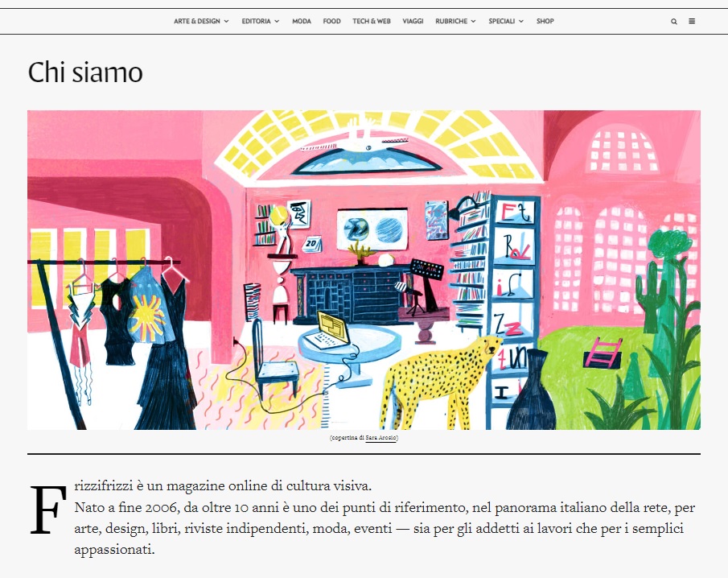728x578 pixels.
Task: Open the Arte & Design menu label
Action: [197, 21]
